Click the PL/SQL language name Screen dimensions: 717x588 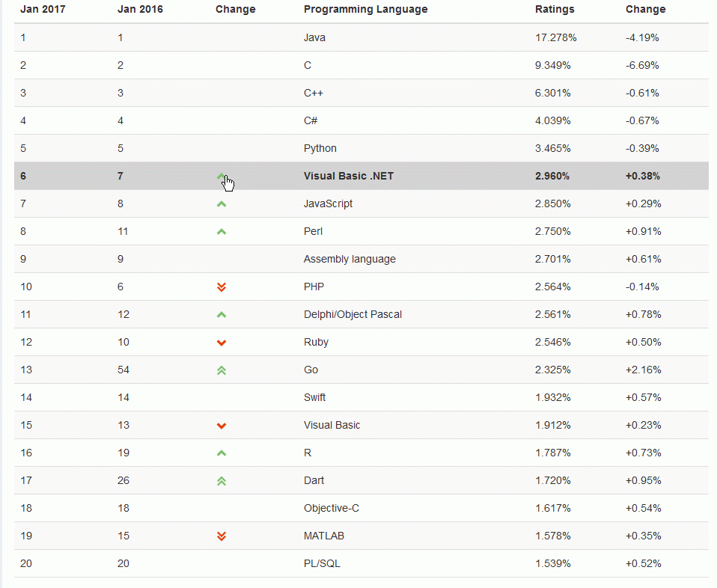pos(322,564)
